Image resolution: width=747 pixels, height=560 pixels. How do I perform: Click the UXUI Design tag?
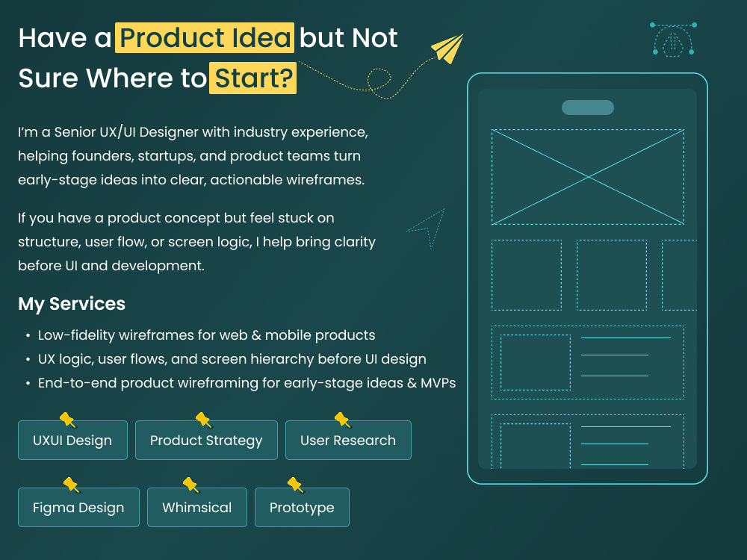(x=73, y=440)
